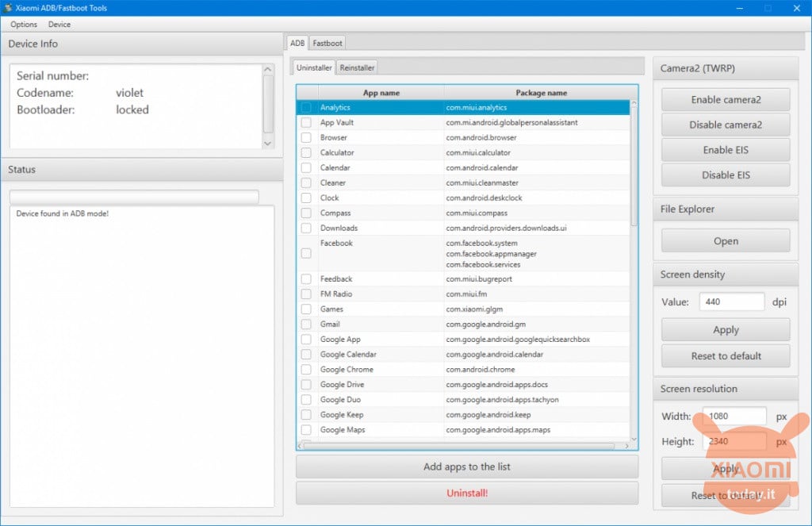
Task: Tick the Games app checkbox
Action: coord(306,309)
